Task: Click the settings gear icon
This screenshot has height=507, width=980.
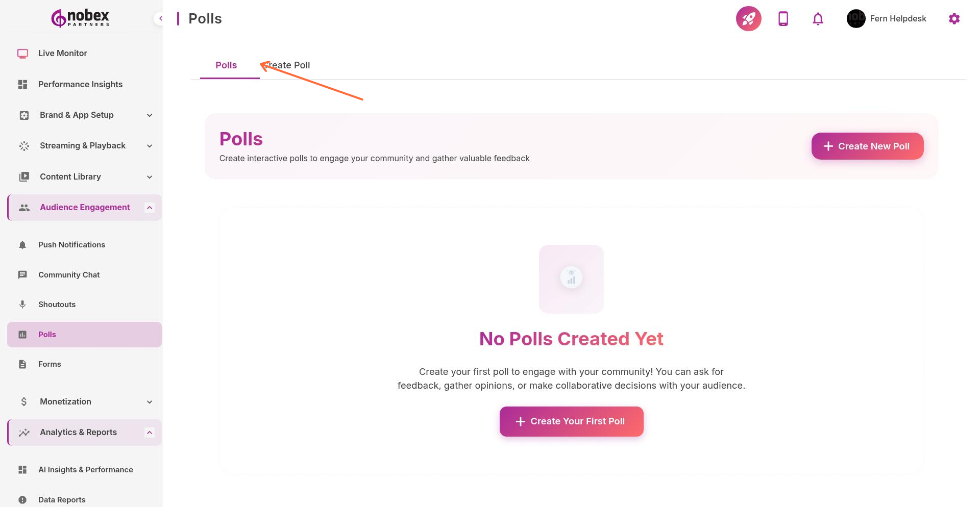Action: pyautogui.click(x=954, y=19)
